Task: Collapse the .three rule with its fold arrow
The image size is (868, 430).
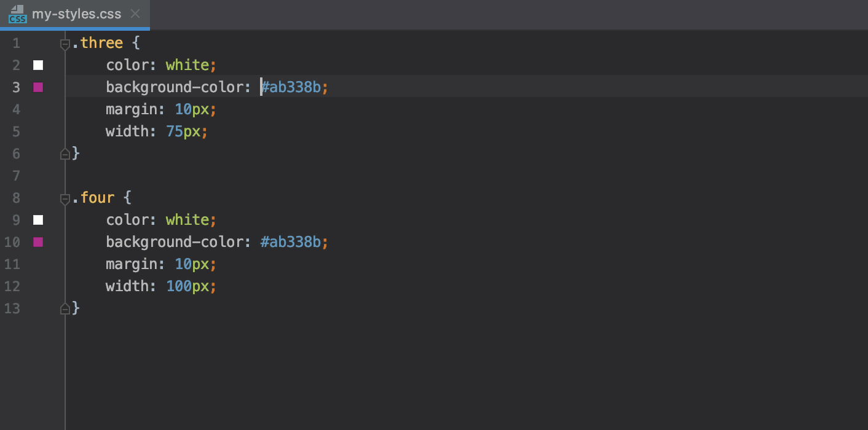Action: 65,42
